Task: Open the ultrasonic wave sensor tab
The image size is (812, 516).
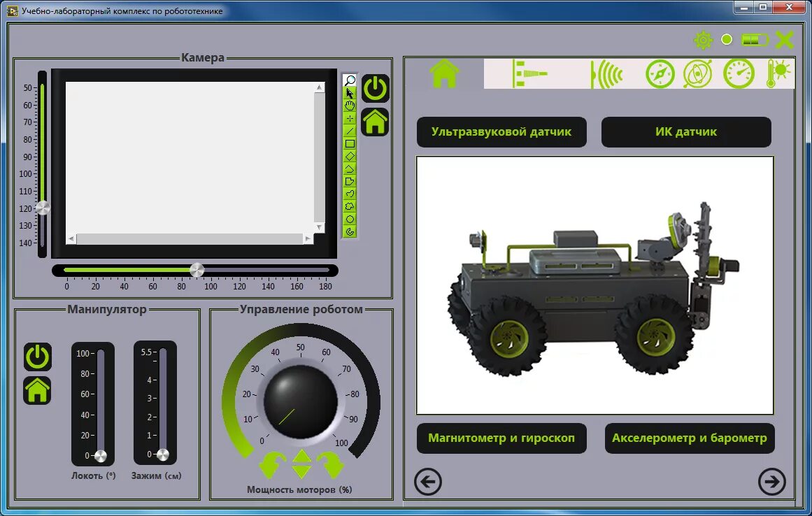Action: 606,74
